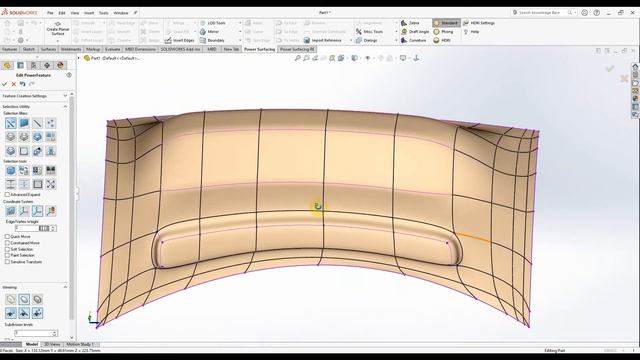The width and height of the screenshot is (640, 360).
Task: Open the Window menu
Action: click(121, 13)
